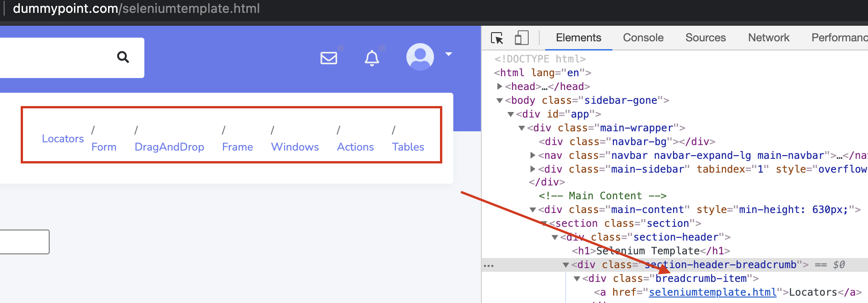Switch to the Network tab
This screenshot has width=868, height=303.
point(768,38)
